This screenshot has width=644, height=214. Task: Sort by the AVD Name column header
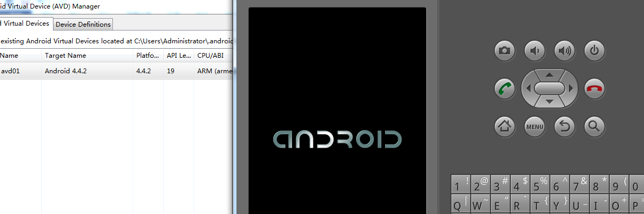(x=21, y=56)
